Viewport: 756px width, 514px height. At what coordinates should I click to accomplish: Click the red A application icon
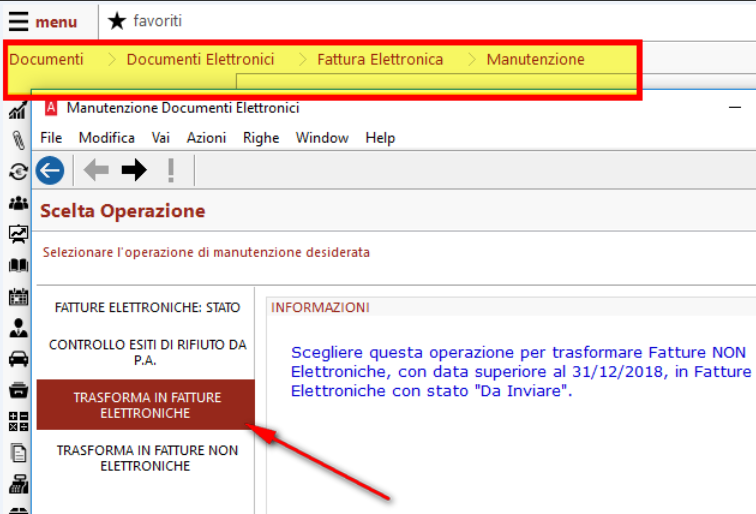(x=51, y=108)
